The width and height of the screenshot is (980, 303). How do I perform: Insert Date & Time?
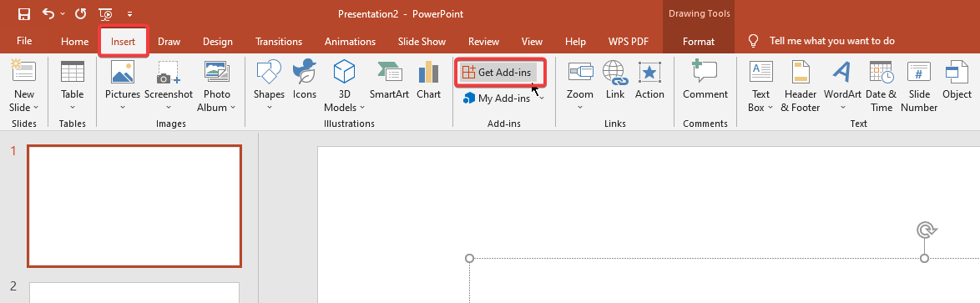point(881,86)
